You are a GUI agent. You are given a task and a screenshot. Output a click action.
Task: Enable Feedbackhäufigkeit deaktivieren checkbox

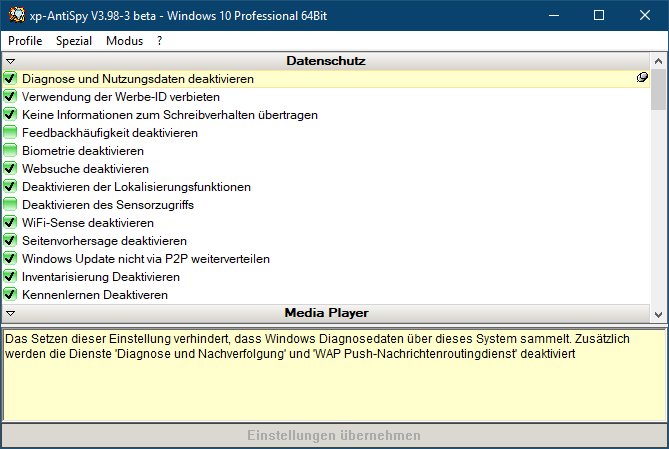coord(10,132)
